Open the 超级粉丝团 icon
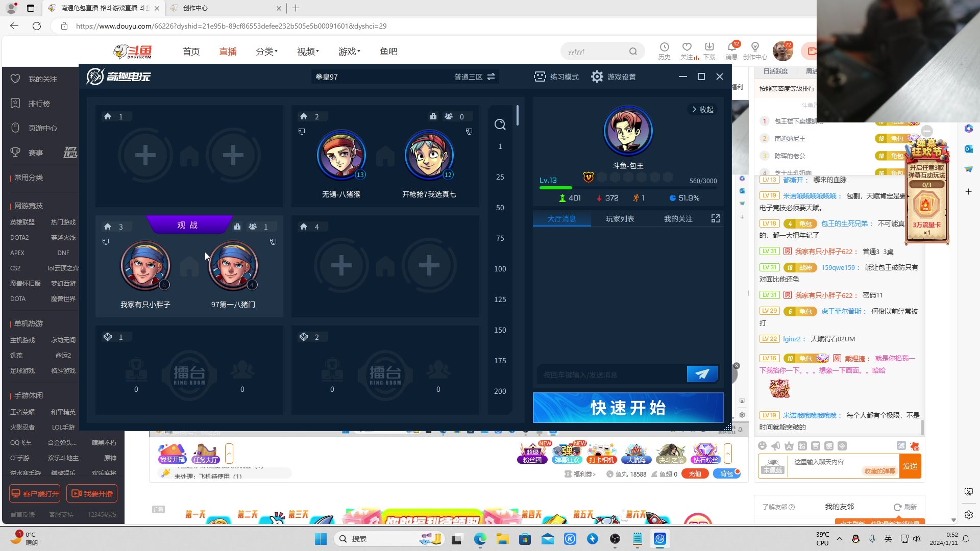980x551 pixels. [532, 453]
